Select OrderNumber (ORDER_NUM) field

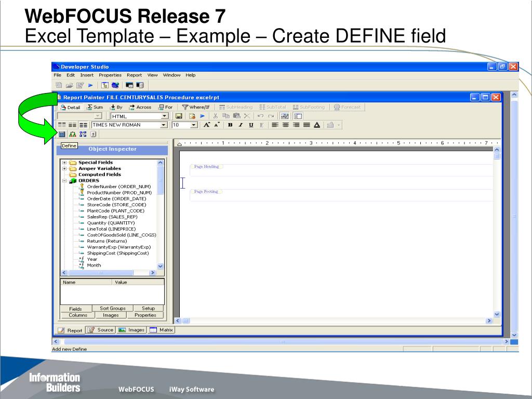(x=119, y=187)
